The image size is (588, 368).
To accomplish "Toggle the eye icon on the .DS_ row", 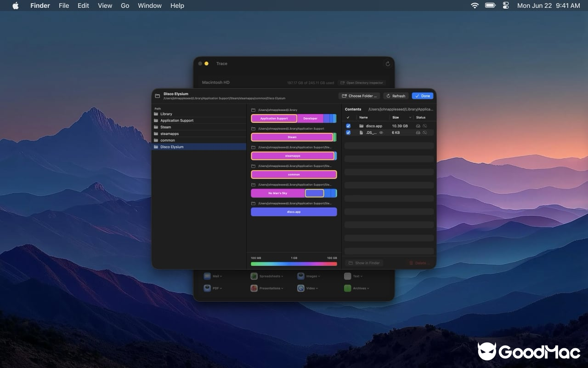I will pyautogui.click(x=381, y=132).
